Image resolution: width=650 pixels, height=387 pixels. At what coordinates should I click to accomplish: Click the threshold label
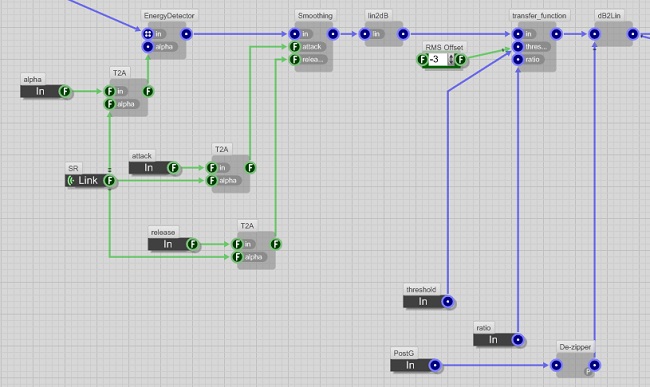[421, 289]
